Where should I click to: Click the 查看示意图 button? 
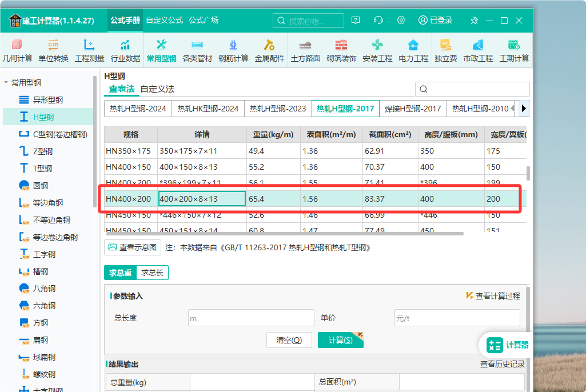pyautogui.click(x=133, y=247)
